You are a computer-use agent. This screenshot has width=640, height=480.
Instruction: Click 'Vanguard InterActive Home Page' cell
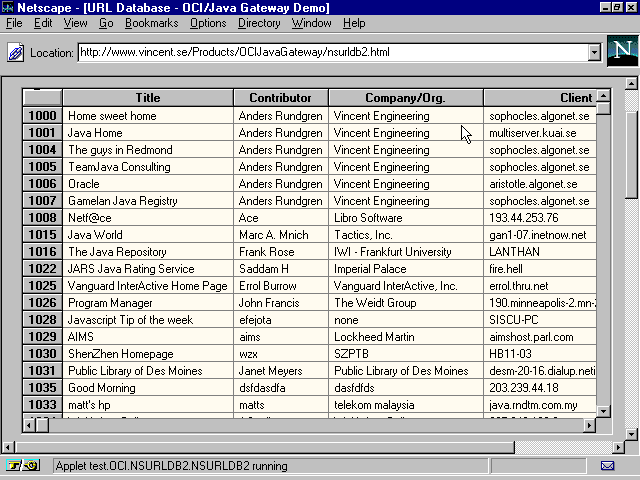148,286
